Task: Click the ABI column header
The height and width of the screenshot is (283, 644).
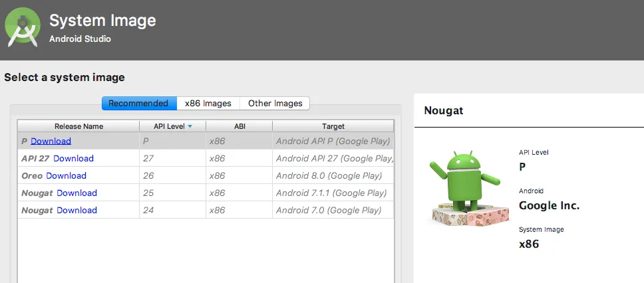Action: click(x=240, y=126)
